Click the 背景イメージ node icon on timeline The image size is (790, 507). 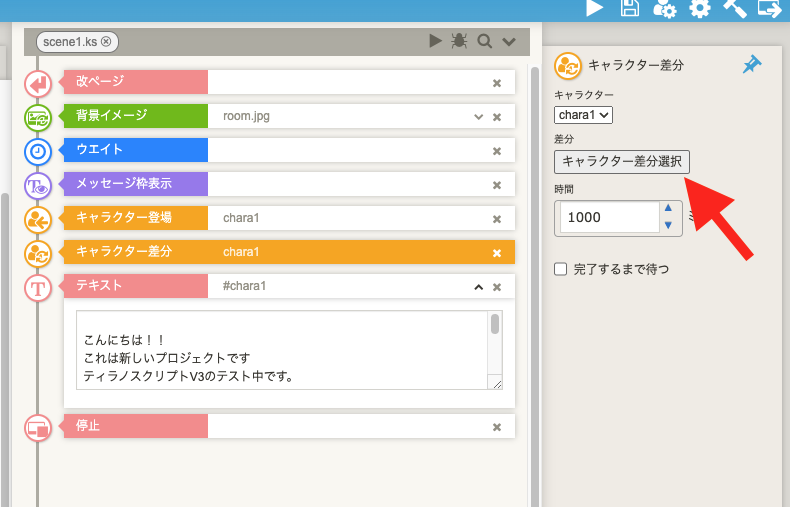[38, 118]
